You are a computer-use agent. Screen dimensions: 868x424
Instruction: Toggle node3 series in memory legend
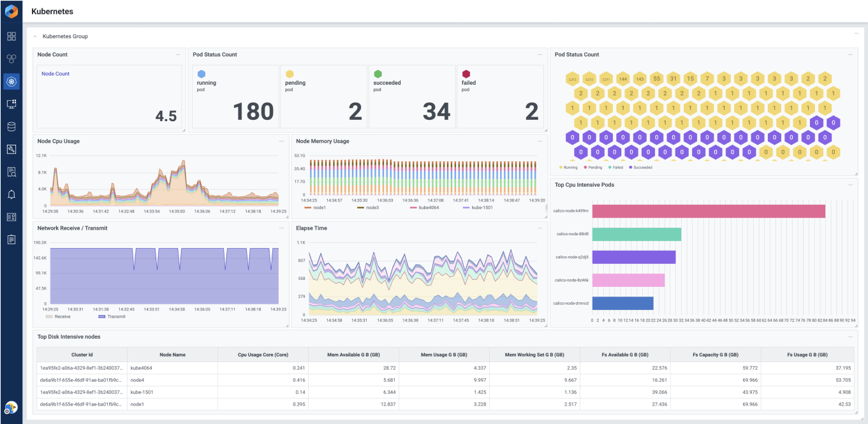[367, 207]
